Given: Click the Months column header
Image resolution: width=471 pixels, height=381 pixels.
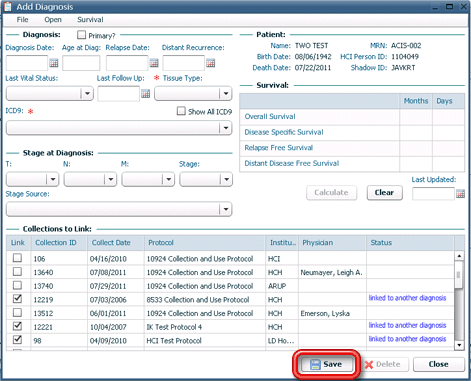Looking at the screenshot, I should [x=416, y=101].
